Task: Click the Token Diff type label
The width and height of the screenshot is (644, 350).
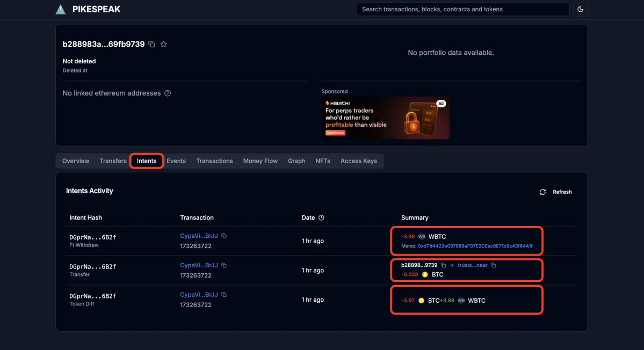Action: point(82,304)
